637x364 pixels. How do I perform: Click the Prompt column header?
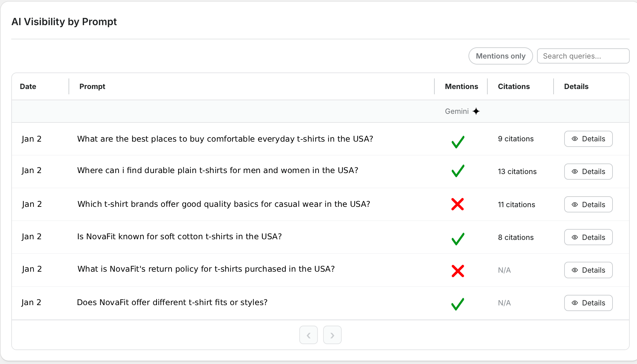point(92,86)
